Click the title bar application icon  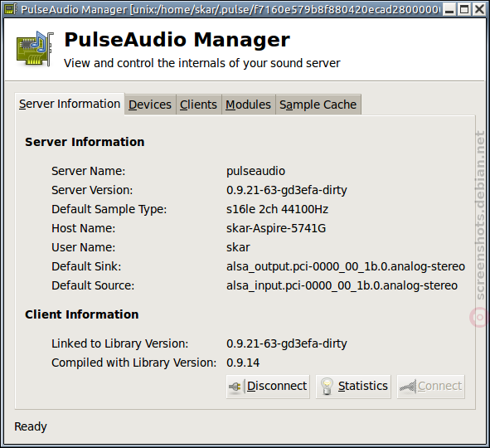click(x=11, y=9)
